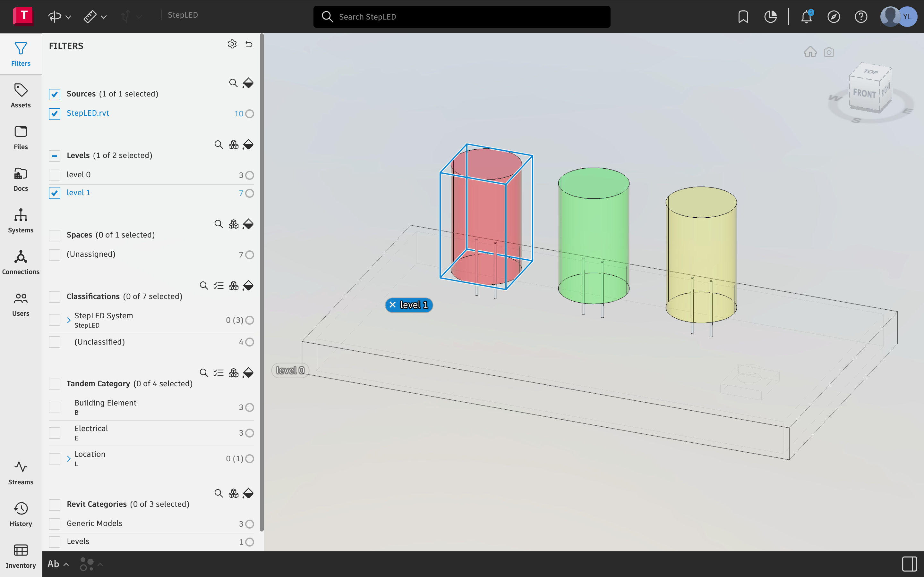Image resolution: width=924 pixels, height=577 pixels.
Task: Check the level 0 checkbox
Action: pyautogui.click(x=55, y=175)
